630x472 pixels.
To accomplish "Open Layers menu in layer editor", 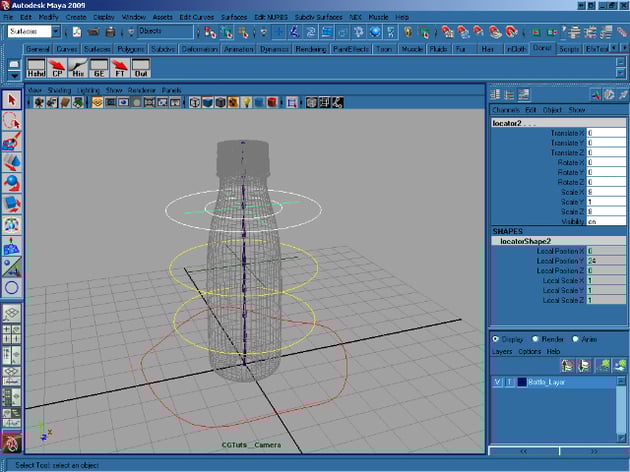I will pyautogui.click(x=502, y=352).
